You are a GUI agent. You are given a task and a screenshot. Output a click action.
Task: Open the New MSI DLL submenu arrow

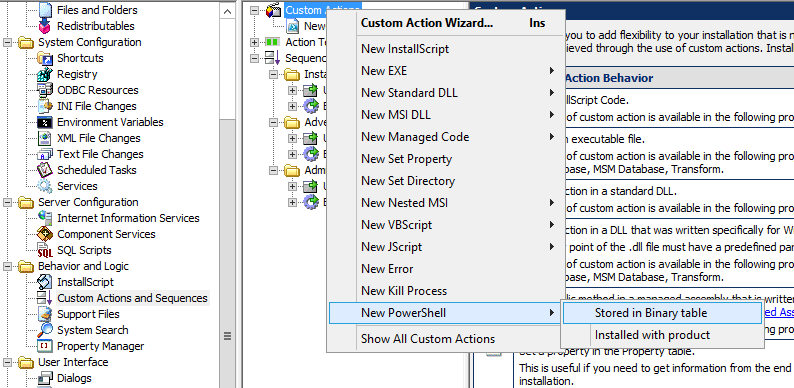(552, 115)
